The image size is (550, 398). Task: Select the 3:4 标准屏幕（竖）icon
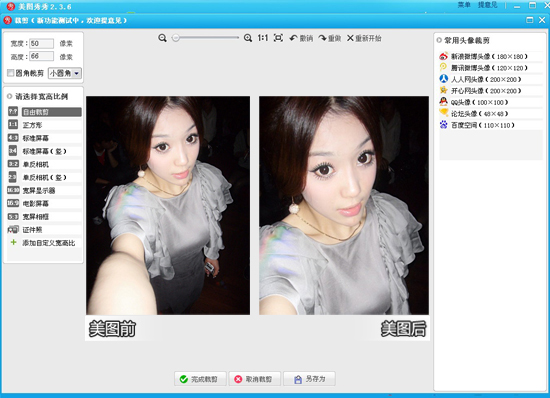point(13,151)
